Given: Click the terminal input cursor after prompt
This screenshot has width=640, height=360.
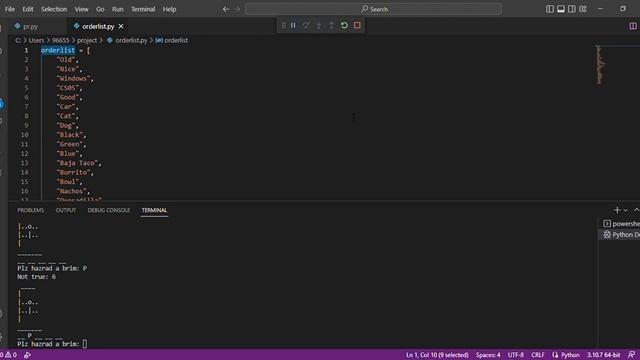Looking at the screenshot, I should (85, 344).
